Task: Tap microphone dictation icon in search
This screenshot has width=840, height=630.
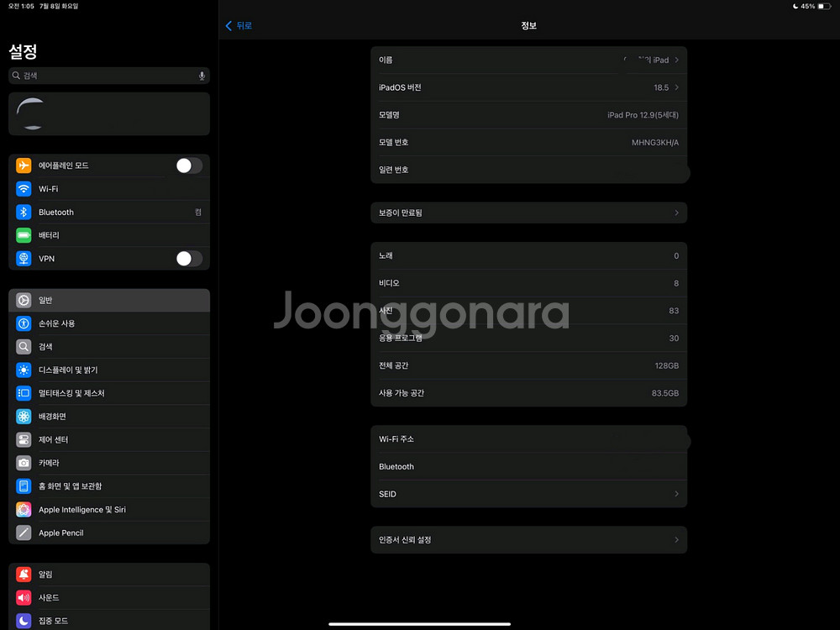Action: point(202,76)
